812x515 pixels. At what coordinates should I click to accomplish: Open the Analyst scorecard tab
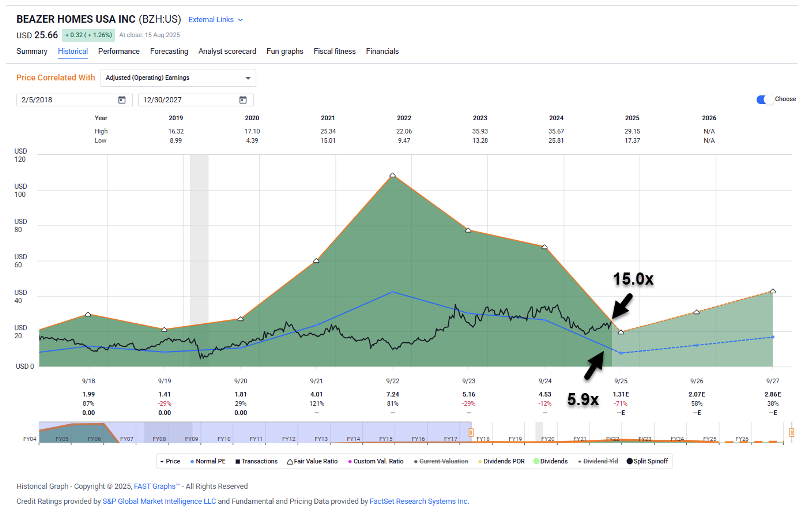[x=227, y=51]
